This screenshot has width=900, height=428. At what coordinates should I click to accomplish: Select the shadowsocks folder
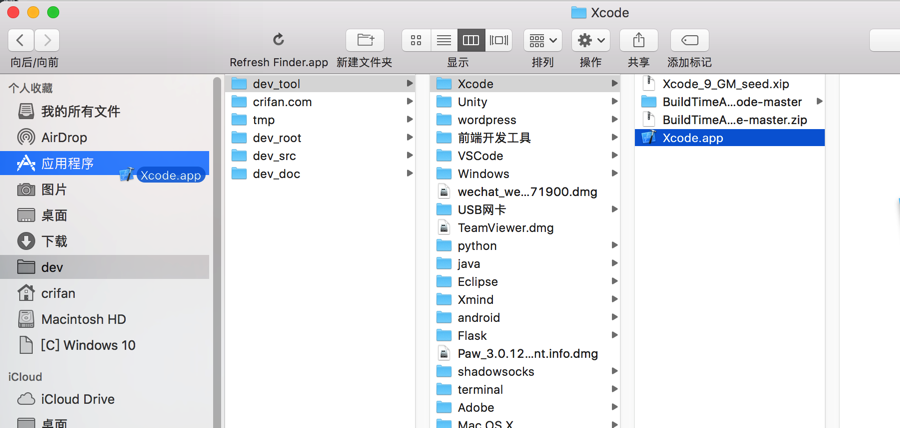coord(525,372)
